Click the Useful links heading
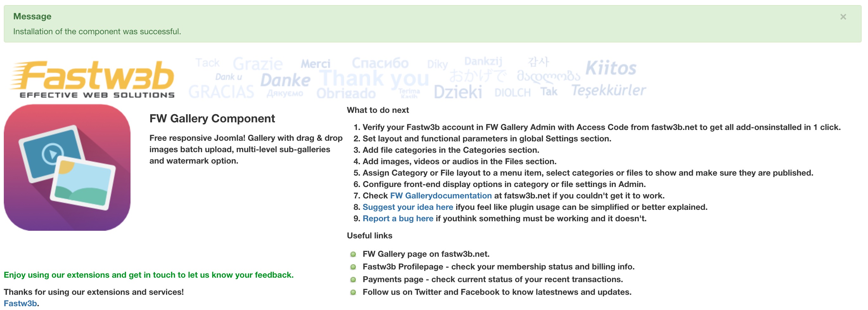 pyautogui.click(x=369, y=236)
